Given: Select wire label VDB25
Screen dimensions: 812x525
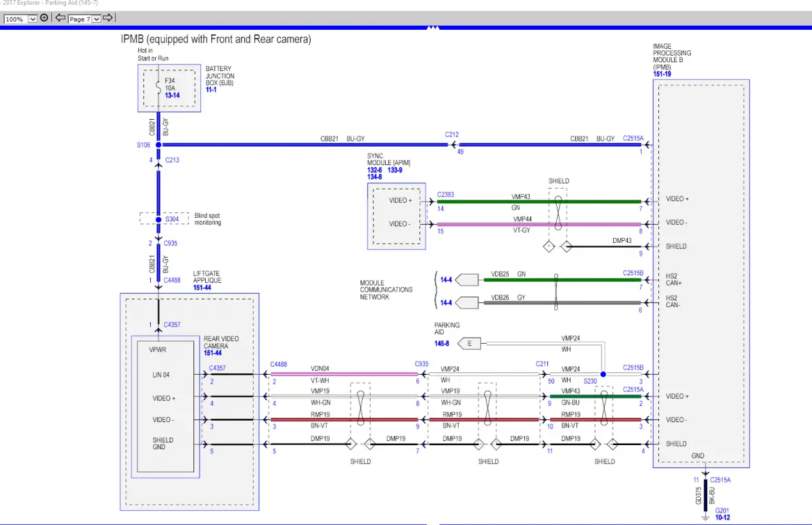Looking at the screenshot, I should (x=500, y=273).
